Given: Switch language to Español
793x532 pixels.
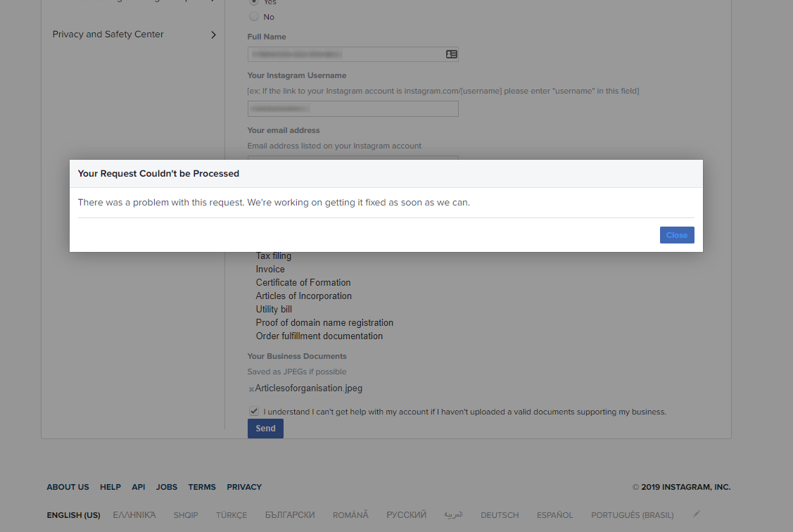Looking at the screenshot, I should [554, 515].
